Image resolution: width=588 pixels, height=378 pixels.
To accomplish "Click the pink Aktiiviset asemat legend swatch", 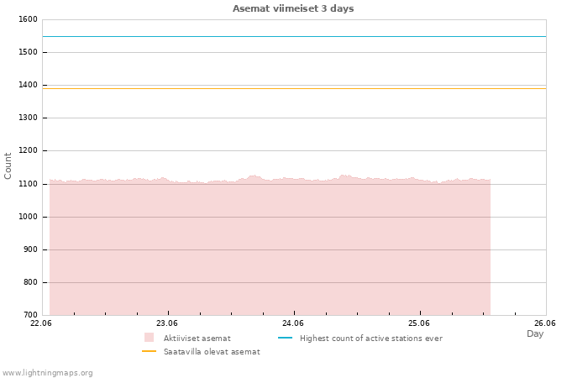I will pyautogui.click(x=149, y=338).
